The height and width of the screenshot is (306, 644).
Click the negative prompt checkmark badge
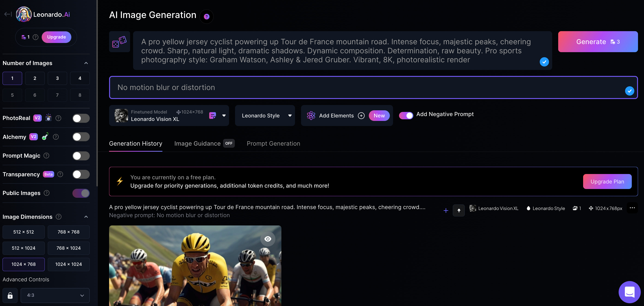coord(629,91)
